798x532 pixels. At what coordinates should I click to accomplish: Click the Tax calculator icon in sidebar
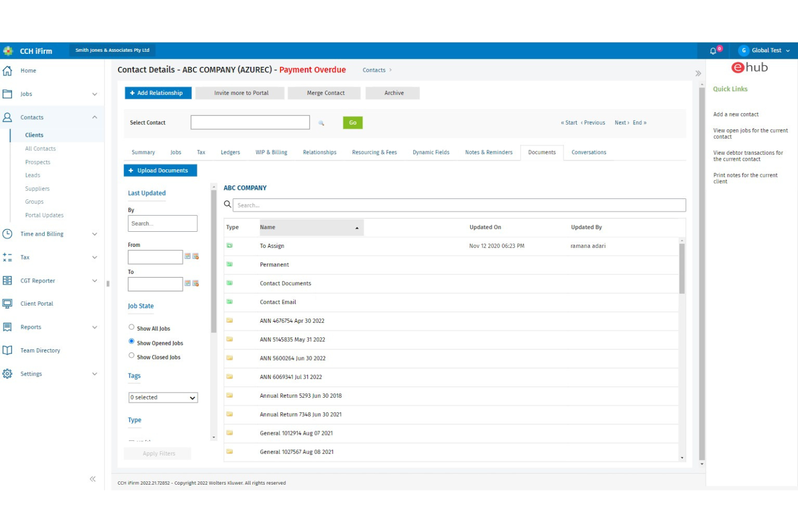(x=8, y=257)
